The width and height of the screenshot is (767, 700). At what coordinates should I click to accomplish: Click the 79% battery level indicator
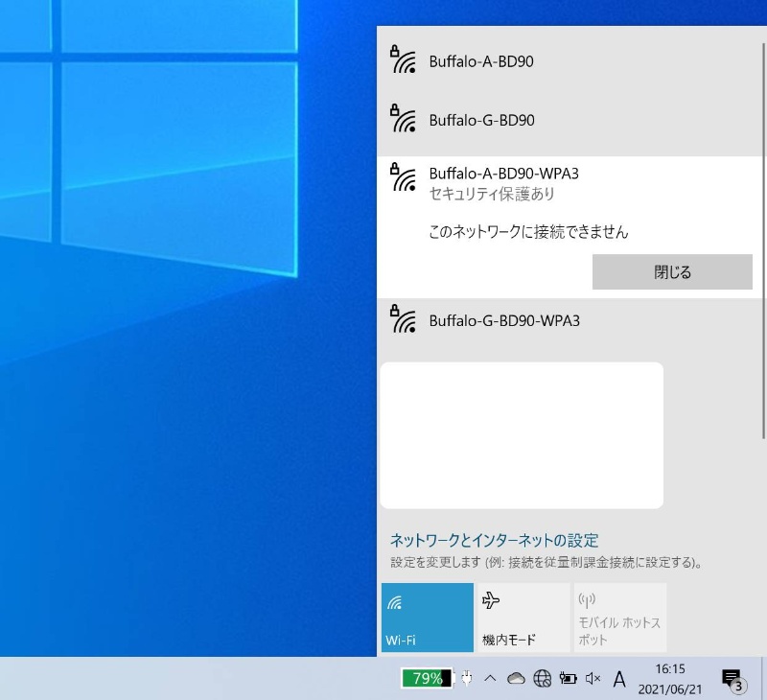pyautogui.click(x=425, y=678)
